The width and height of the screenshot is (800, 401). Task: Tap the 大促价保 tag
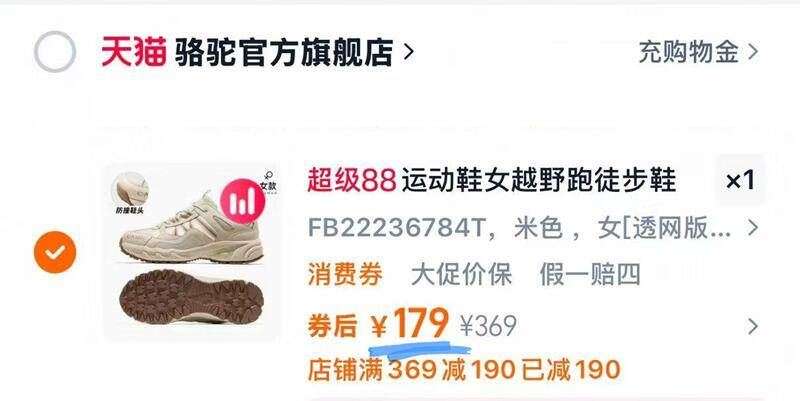(461, 275)
